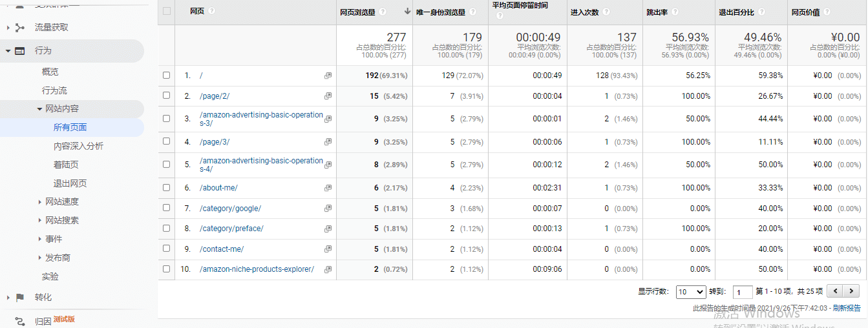Collapse the 网站内容 section
The height and width of the screenshot is (328, 868).
pos(40,109)
